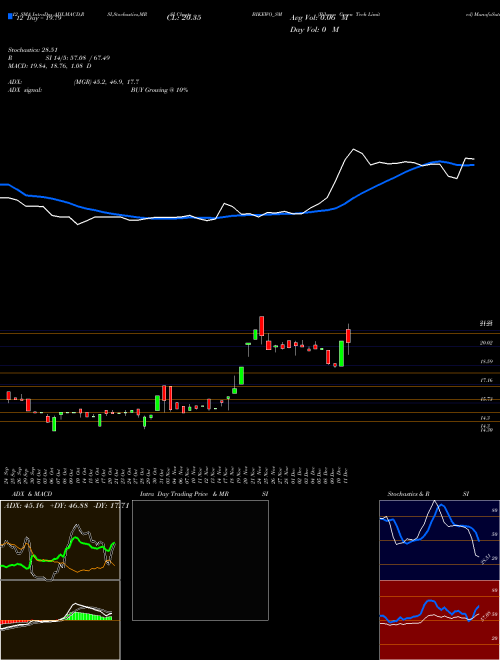Click the 'Avg Vol: 0.06 M' label
The height and width of the screenshot is (660, 500).
click(x=319, y=17)
